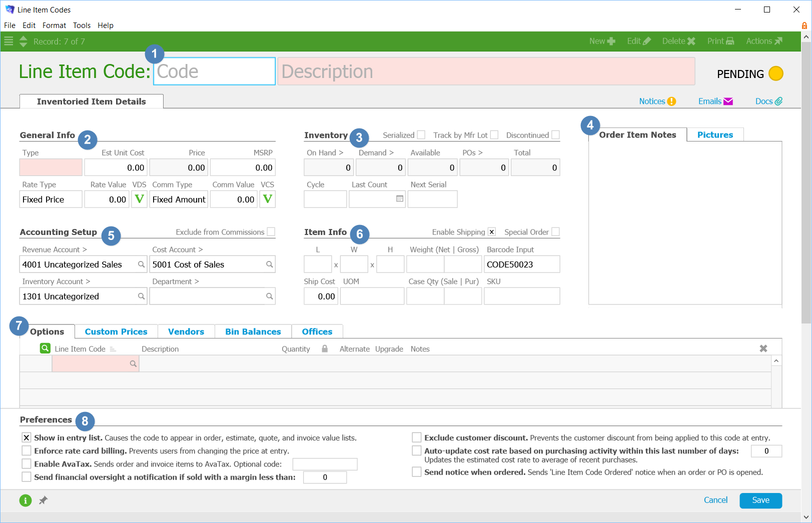The width and height of the screenshot is (812, 523).
Task: Open the File menu
Action: coord(10,25)
